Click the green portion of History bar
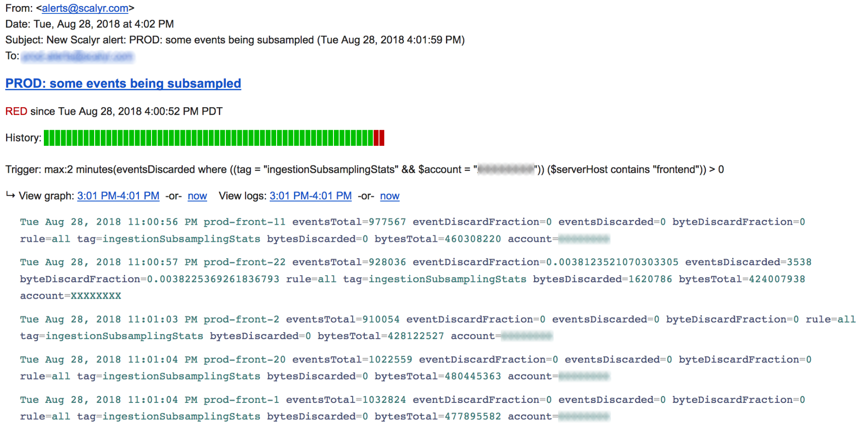Viewport: 868px width, 432px height. 208,138
